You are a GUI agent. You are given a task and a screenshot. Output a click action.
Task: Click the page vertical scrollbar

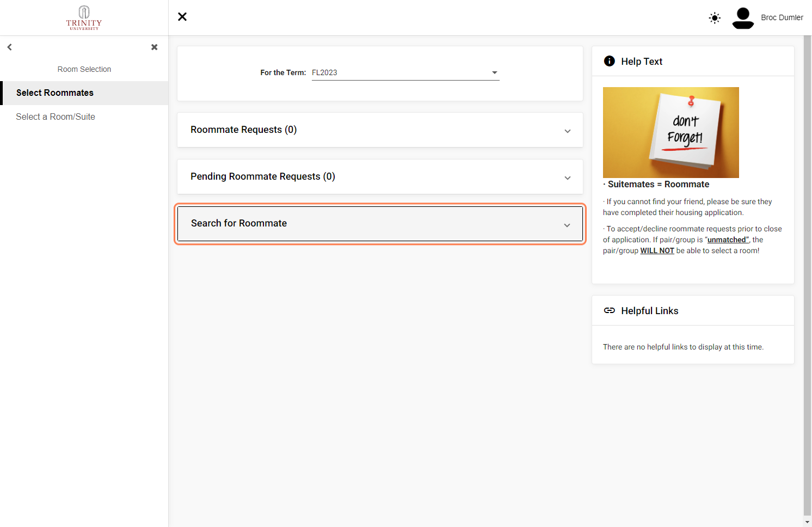pyautogui.click(x=807, y=275)
